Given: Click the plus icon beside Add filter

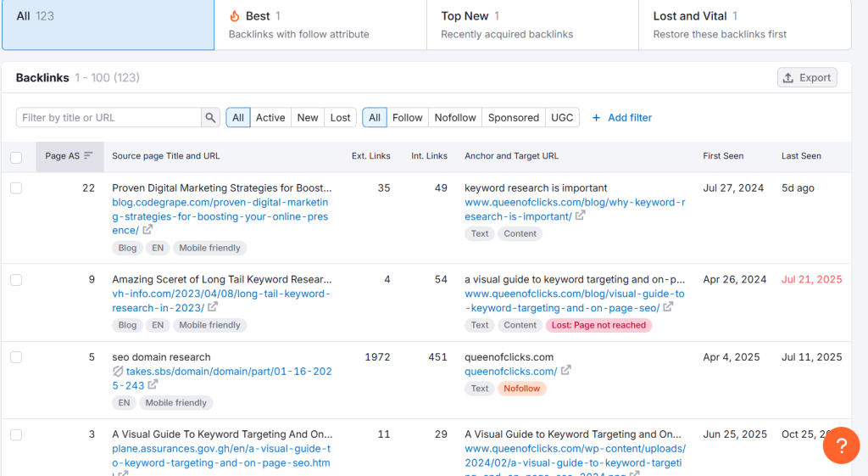Looking at the screenshot, I should click(x=596, y=117).
